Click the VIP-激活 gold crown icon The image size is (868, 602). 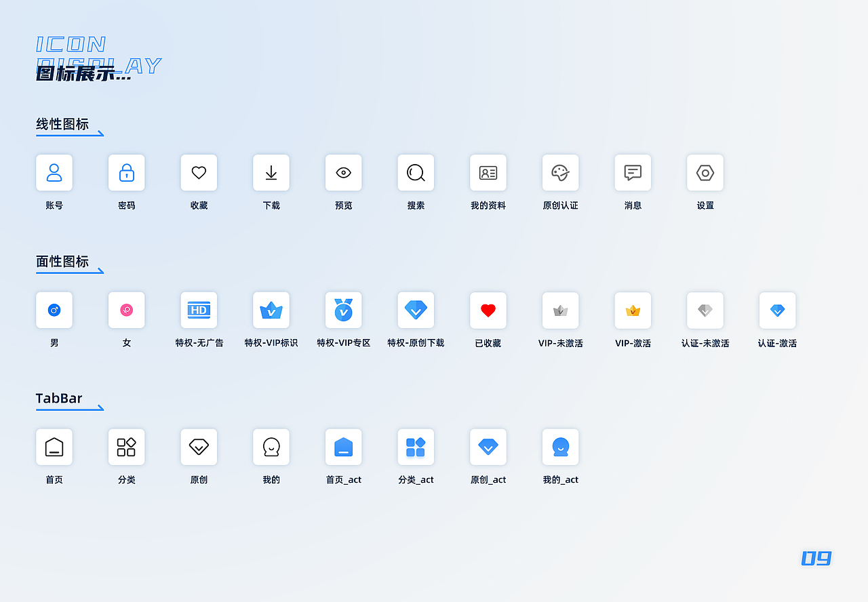pos(633,310)
